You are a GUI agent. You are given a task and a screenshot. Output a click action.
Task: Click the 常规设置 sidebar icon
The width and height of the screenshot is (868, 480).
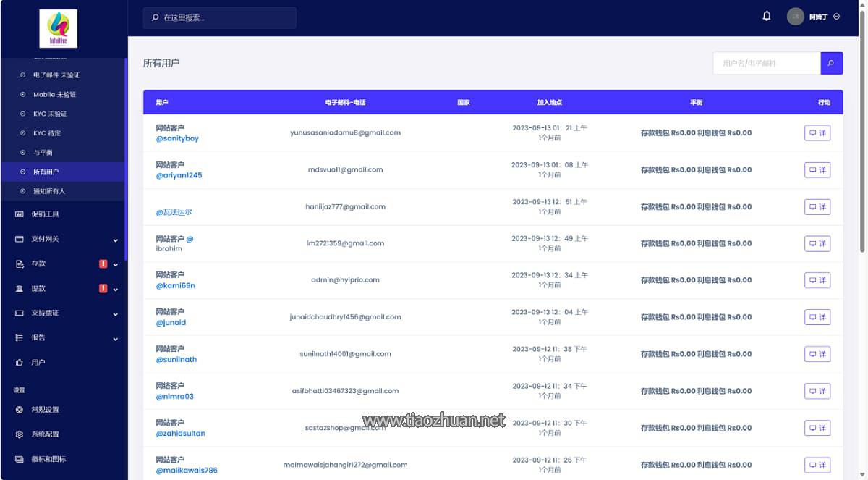[x=20, y=410]
